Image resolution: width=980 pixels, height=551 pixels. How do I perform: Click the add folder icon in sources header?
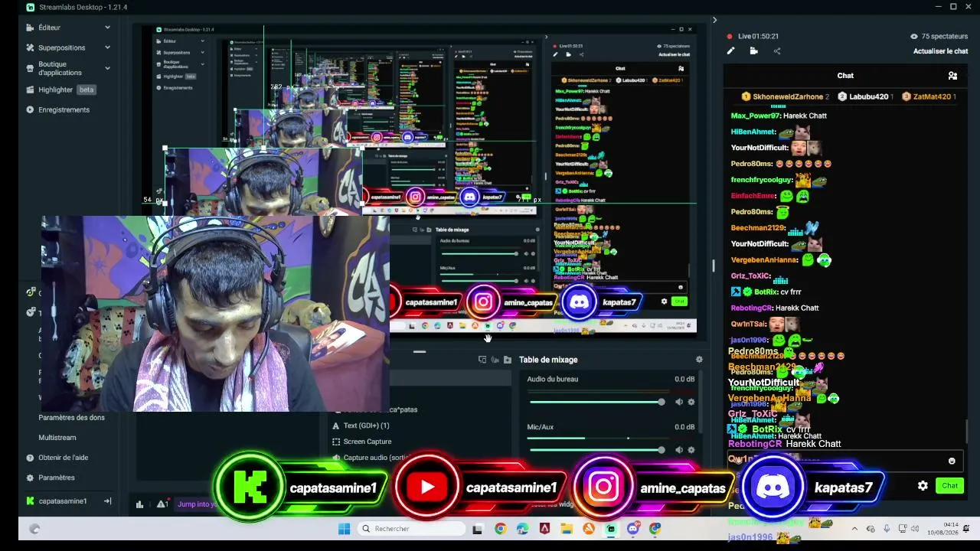pyautogui.click(x=507, y=360)
